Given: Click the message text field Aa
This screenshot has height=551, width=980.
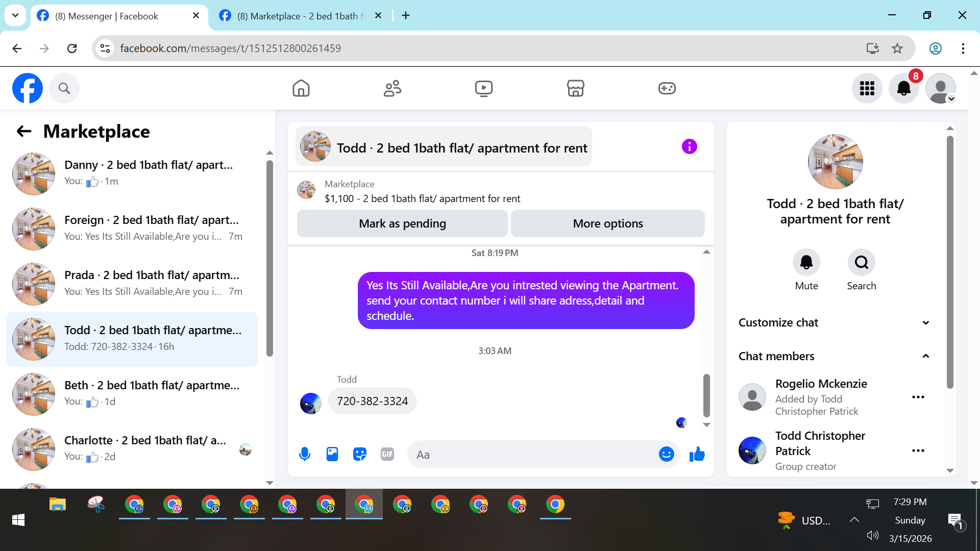Looking at the screenshot, I should (533, 454).
